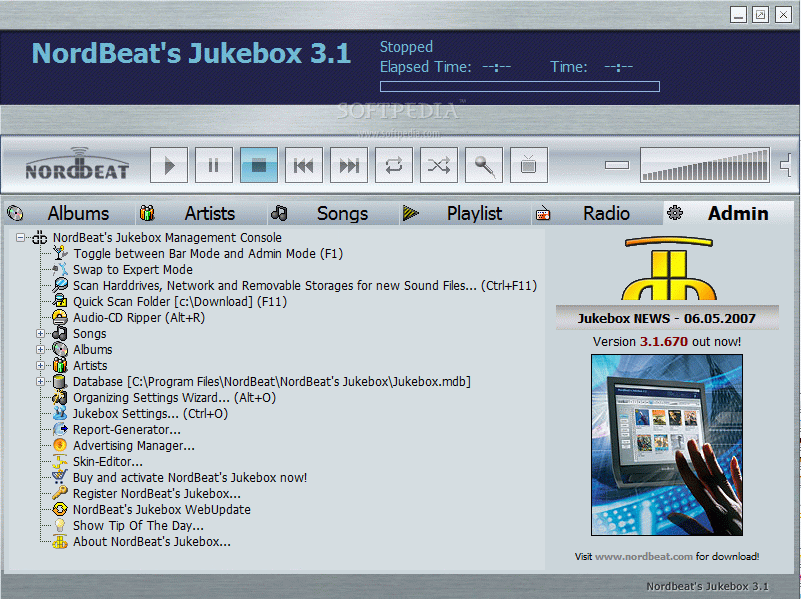
Task: Select 'Quick Scan Folder [c:\Download] (F11)'
Action: (180, 302)
